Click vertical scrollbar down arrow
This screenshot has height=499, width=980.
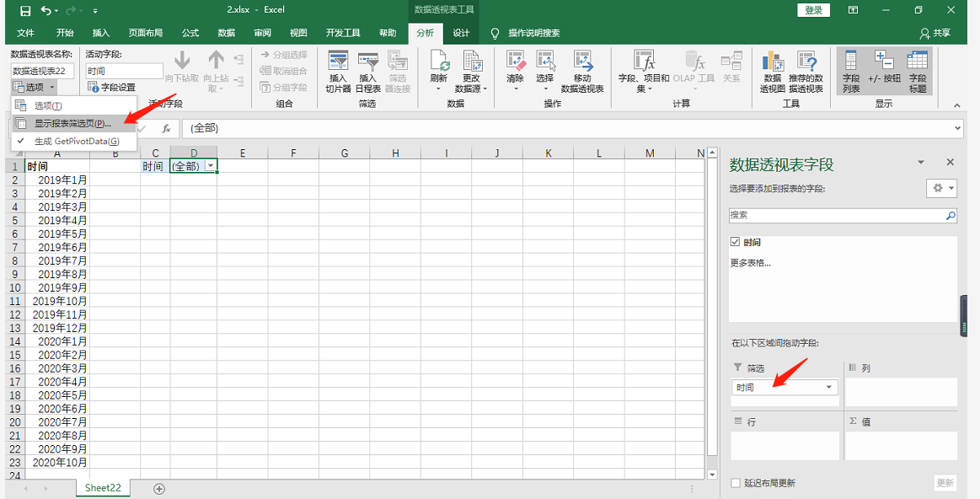point(712,475)
